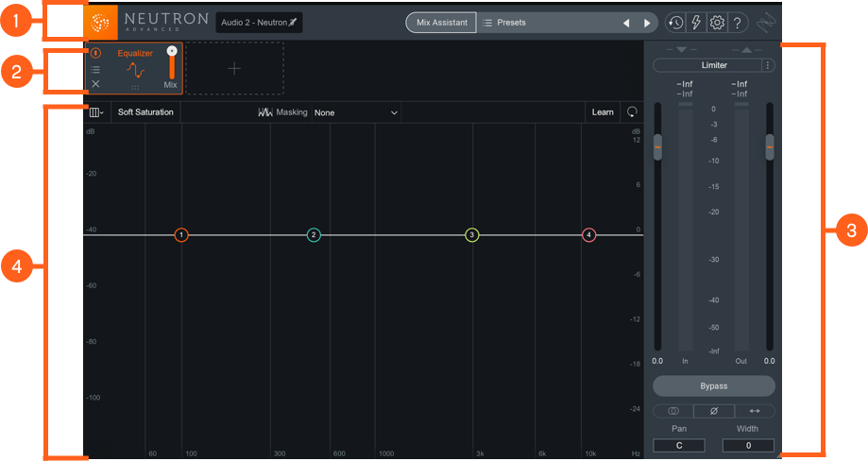Open settings with the gear icon
The height and width of the screenshot is (461, 868).
click(717, 23)
